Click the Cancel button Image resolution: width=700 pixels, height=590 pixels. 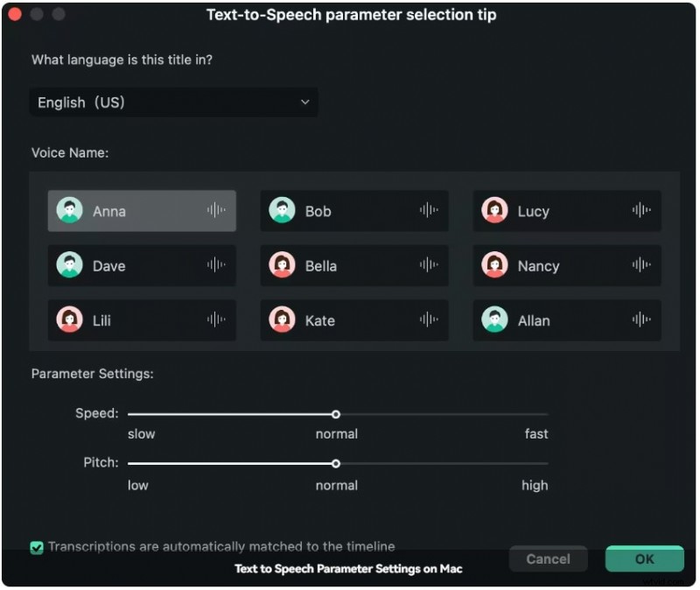coord(548,558)
